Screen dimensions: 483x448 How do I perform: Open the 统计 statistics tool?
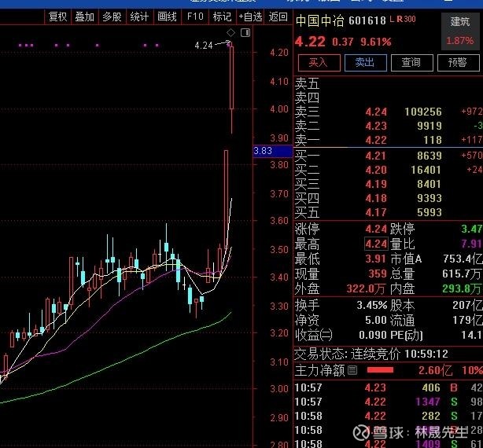point(139,17)
